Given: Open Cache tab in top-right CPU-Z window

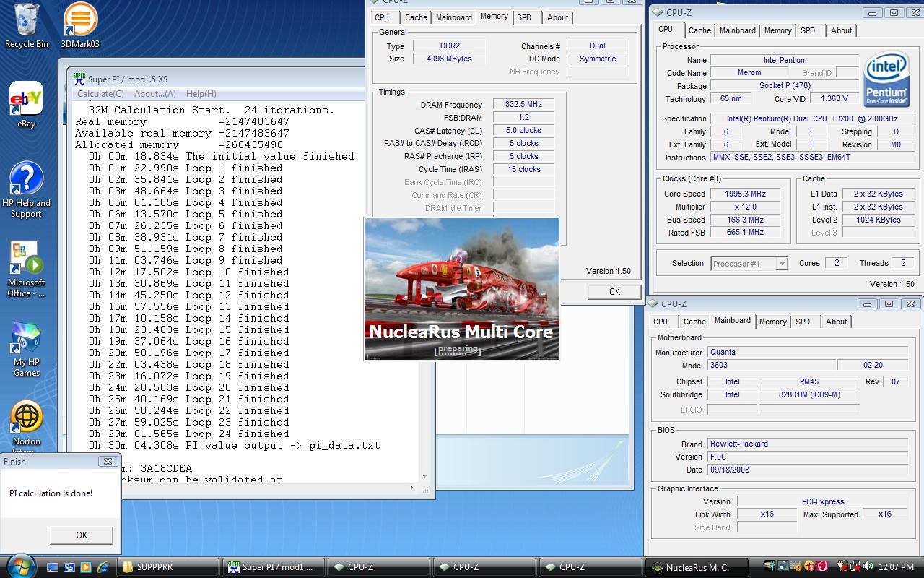Looking at the screenshot, I should pyautogui.click(x=699, y=30).
